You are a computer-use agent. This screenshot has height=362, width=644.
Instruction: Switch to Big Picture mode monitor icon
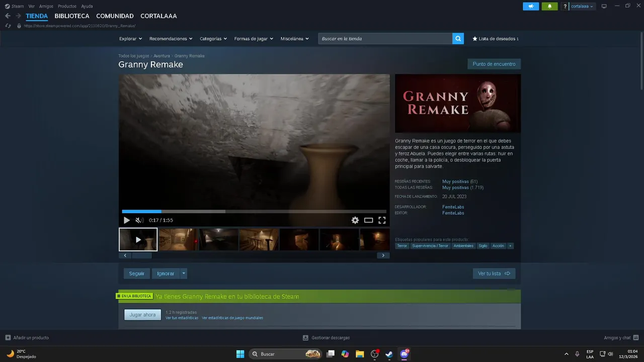coord(604,6)
